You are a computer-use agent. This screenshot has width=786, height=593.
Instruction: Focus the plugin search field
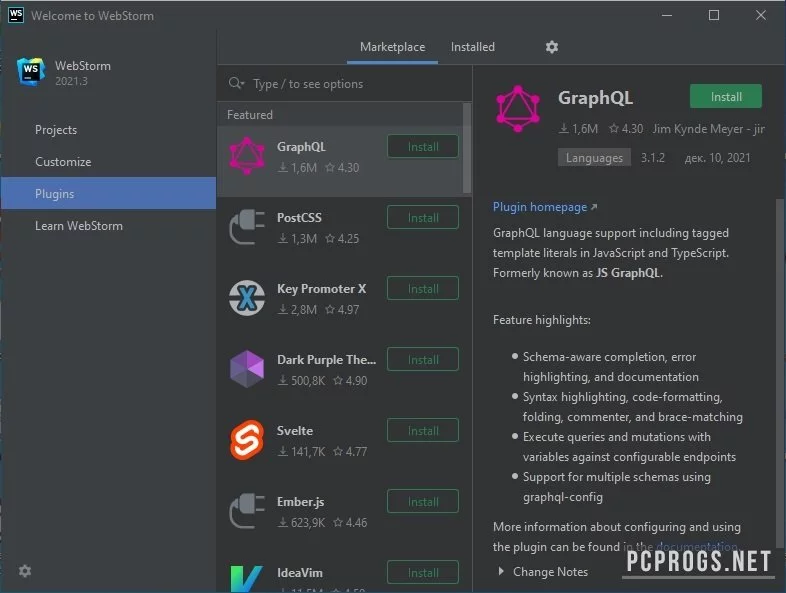(x=345, y=84)
